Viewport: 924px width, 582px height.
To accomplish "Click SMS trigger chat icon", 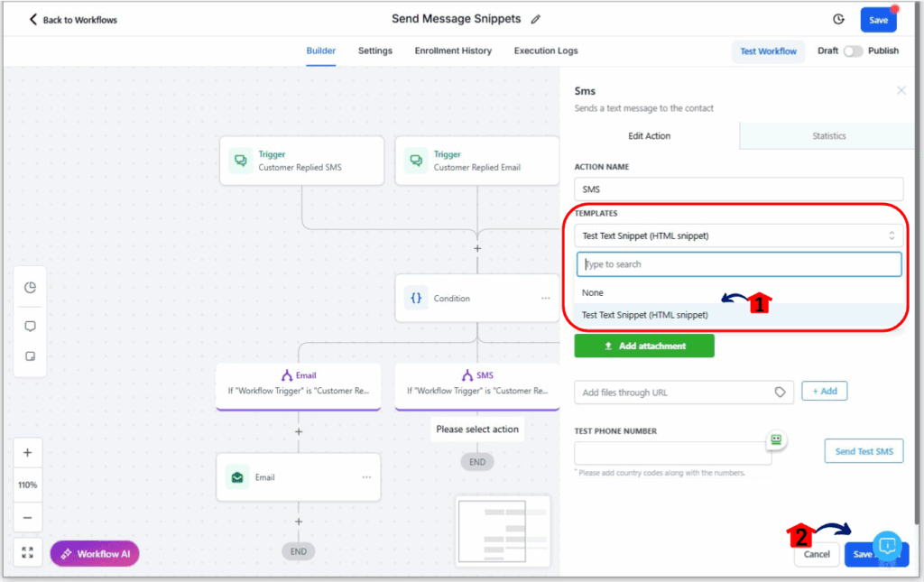I will pos(240,161).
